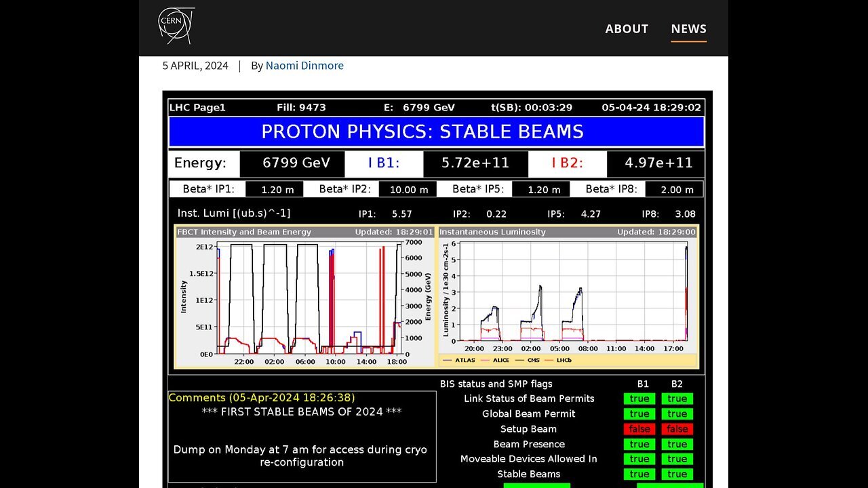
Task: Click B1 Moveable Devices Allowed In flag
Action: tap(639, 459)
